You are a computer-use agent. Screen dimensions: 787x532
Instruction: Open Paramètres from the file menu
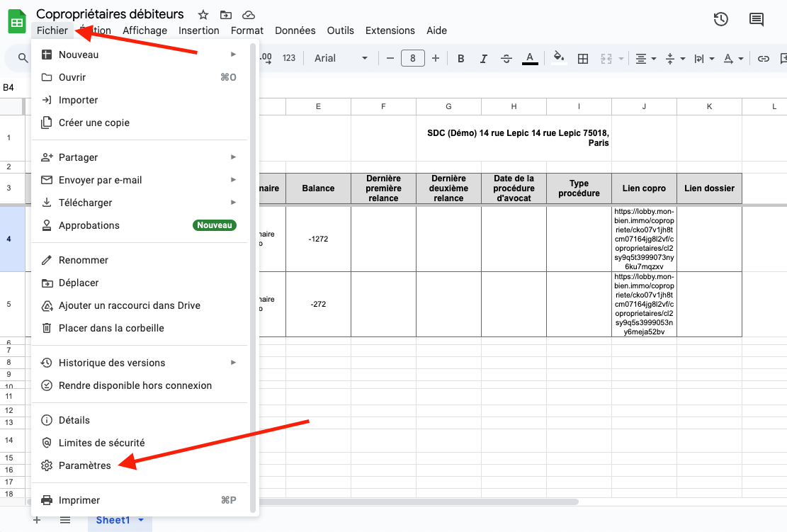coord(140,465)
